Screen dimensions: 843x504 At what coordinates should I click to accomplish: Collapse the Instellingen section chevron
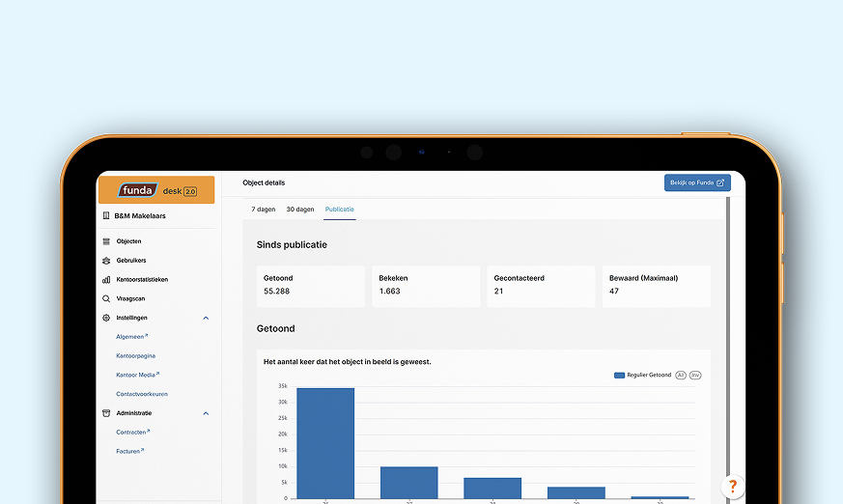point(206,318)
